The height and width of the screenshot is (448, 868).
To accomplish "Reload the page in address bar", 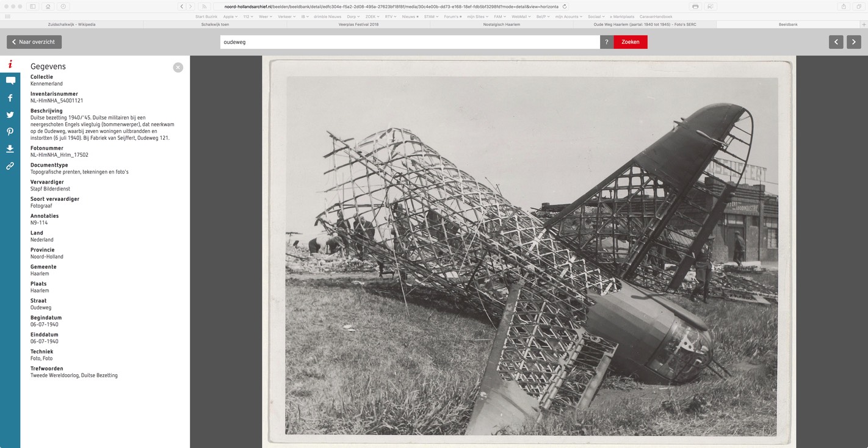I will coord(565,6).
